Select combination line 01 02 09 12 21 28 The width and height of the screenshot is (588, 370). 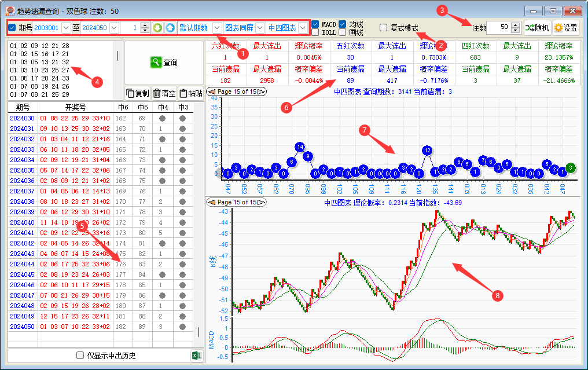pyautogui.click(x=40, y=46)
